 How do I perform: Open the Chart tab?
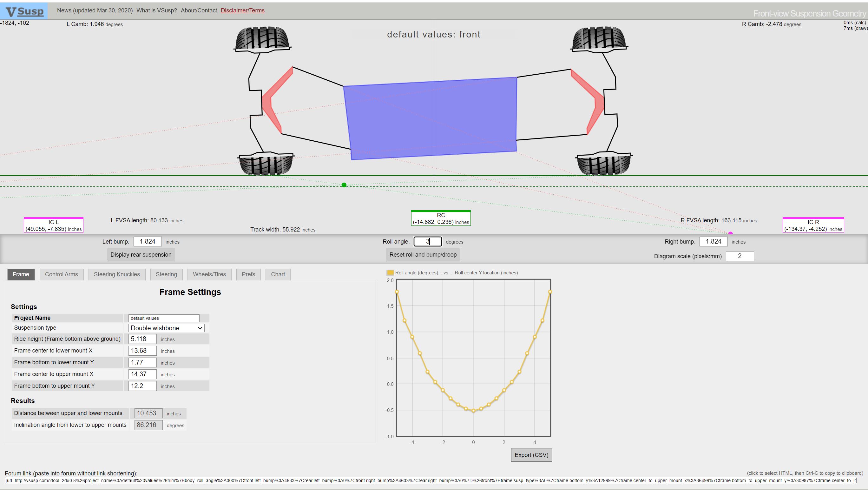point(278,274)
